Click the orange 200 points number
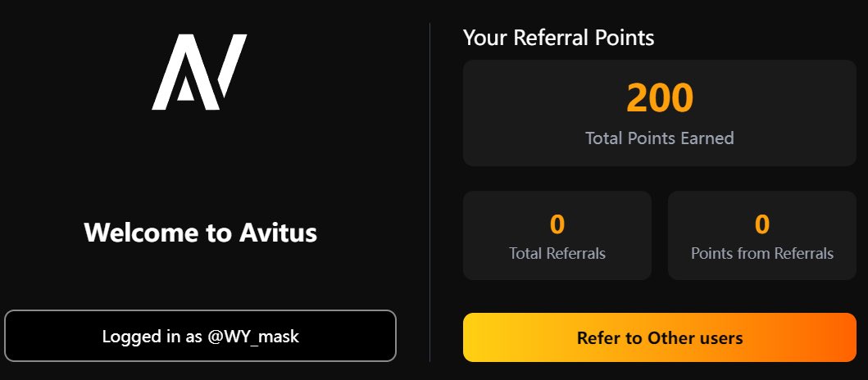The image size is (868, 380). (x=659, y=98)
